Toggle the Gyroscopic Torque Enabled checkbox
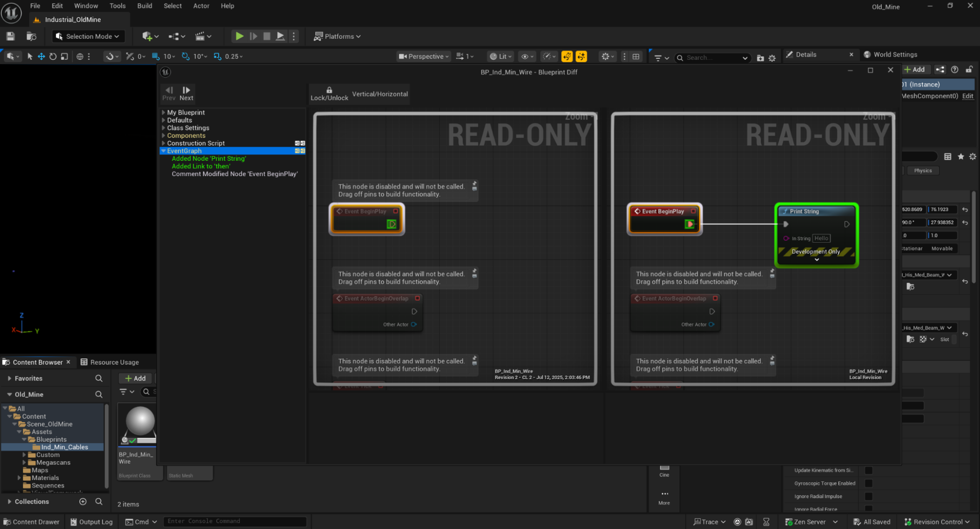 click(868, 483)
